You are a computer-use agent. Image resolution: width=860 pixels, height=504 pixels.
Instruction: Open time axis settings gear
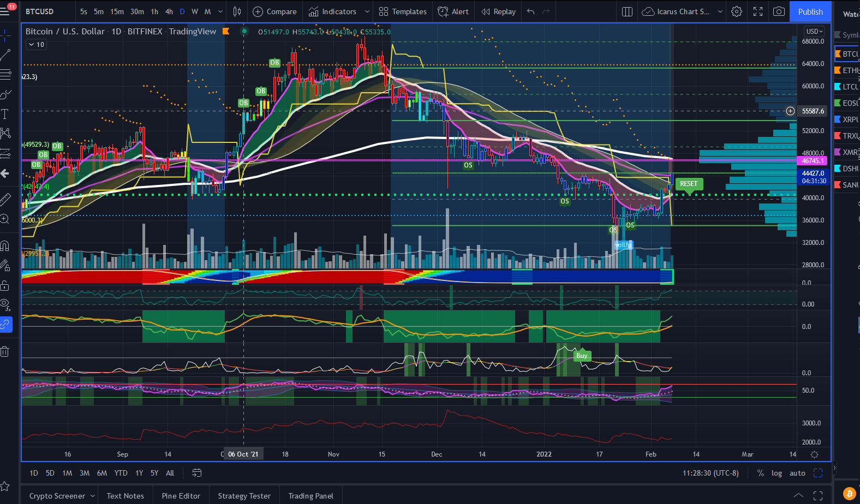point(814,454)
